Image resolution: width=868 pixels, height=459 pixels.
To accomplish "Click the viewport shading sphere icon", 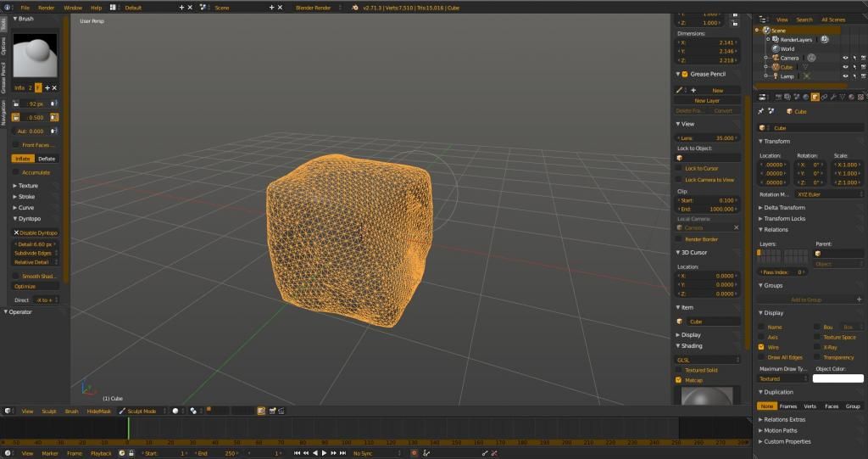I will coord(175,411).
